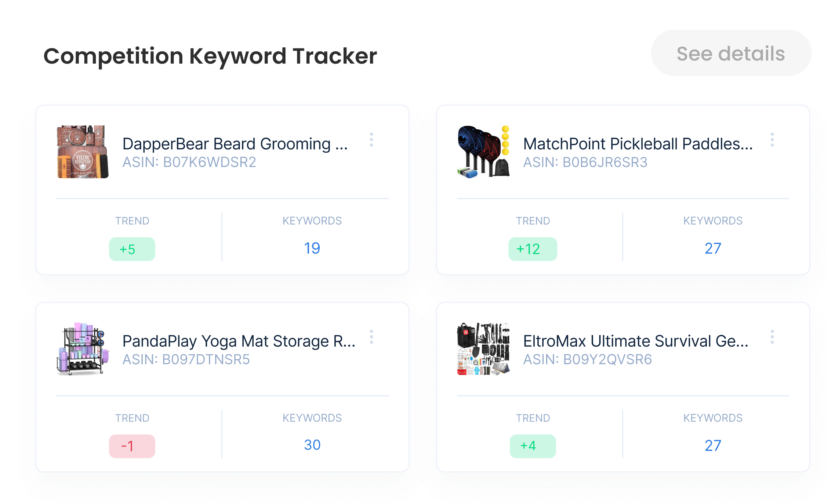839x504 pixels.
Task: Select the beard grooming kit thumbnail
Action: [x=83, y=152]
